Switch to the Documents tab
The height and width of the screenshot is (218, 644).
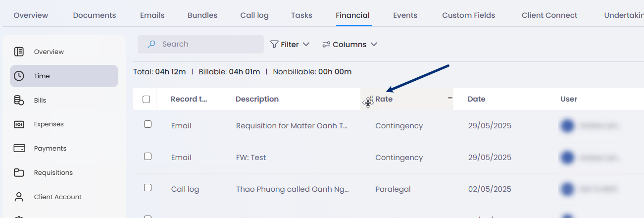pos(95,15)
